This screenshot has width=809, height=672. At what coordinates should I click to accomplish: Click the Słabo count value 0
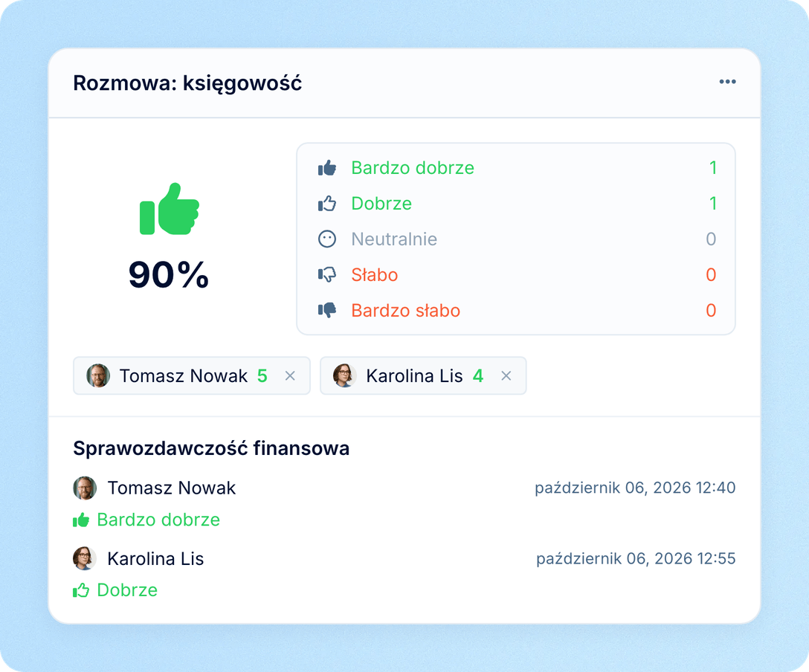pyautogui.click(x=711, y=274)
